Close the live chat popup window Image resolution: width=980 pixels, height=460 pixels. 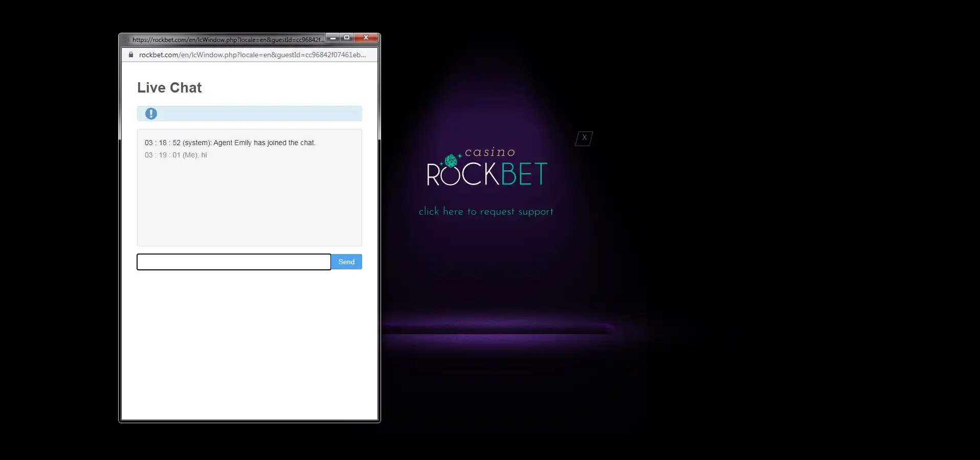coord(366,38)
